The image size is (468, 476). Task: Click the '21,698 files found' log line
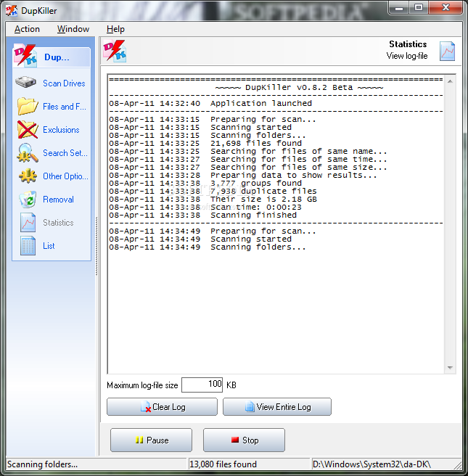pyautogui.click(x=256, y=143)
